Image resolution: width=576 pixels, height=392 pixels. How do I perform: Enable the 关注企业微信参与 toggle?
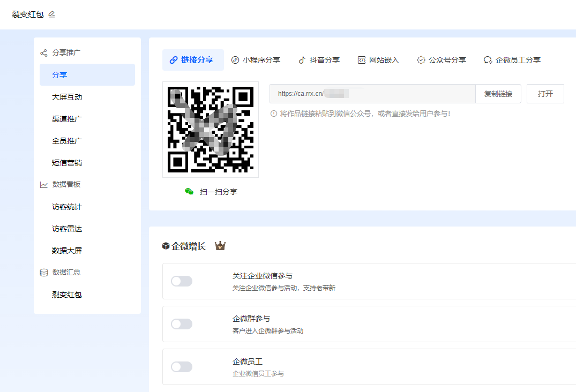(182, 281)
